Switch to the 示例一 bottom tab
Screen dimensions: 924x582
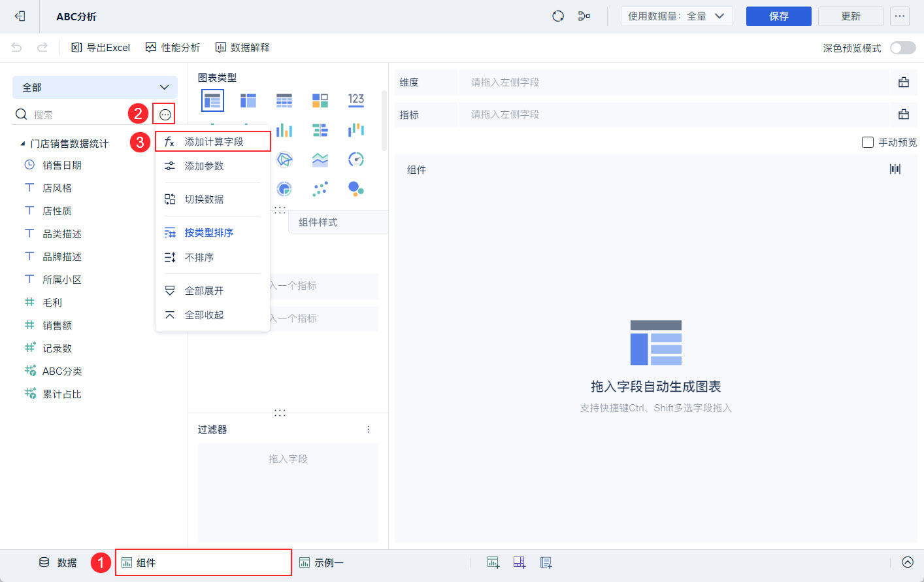(321, 562)
